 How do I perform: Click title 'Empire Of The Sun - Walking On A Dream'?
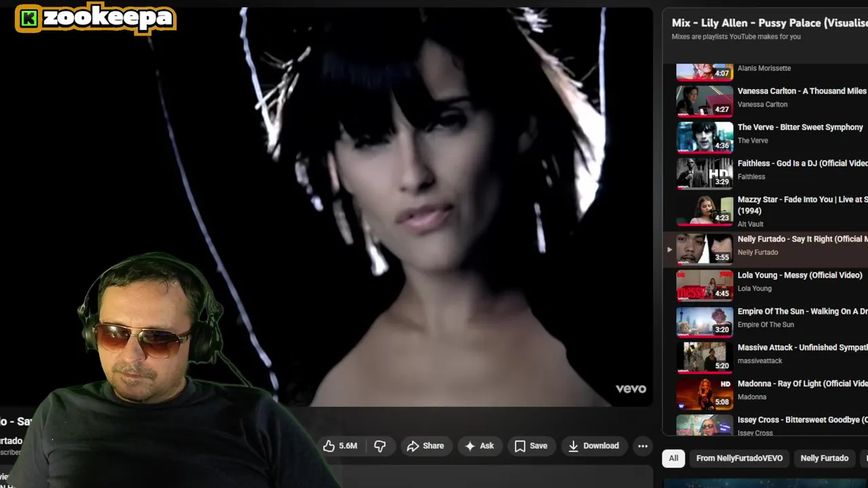[803, 311]
